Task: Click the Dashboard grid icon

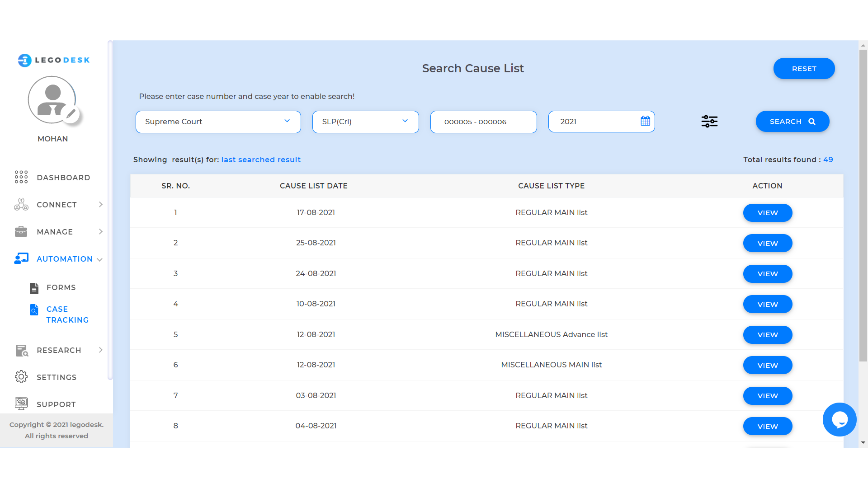Action: [x=21, y=177]
